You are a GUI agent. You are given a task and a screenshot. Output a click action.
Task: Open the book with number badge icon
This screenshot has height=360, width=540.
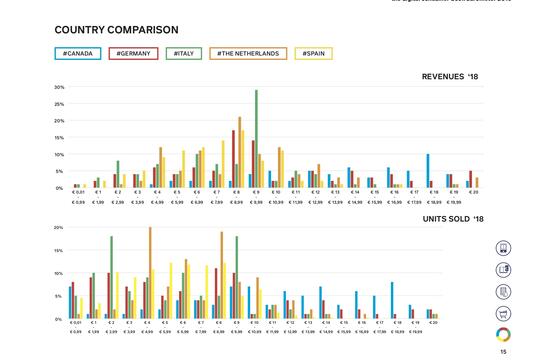(503, 270)
